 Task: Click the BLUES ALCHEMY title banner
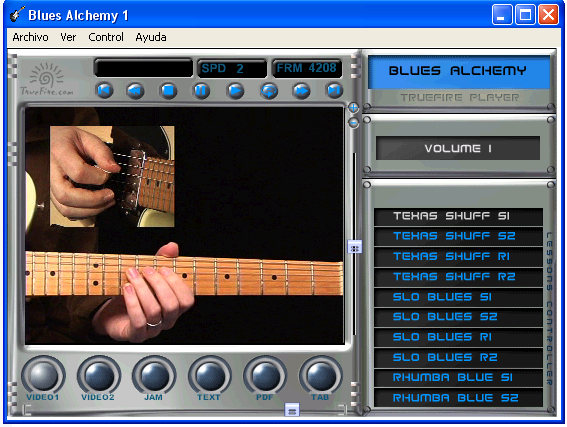click(459, 71)
